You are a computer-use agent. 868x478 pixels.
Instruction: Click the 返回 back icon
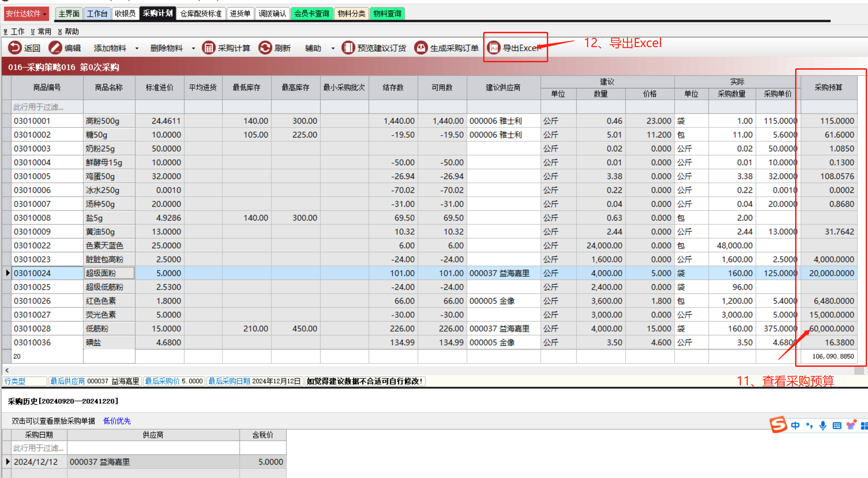tap(15, 48)
